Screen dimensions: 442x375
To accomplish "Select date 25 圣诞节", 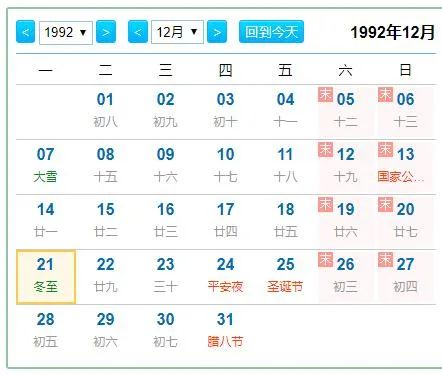I will 285,277.
